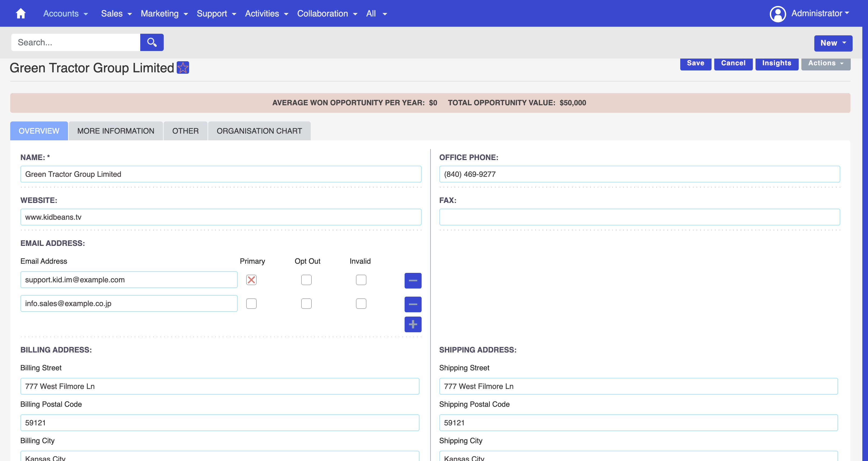This screenshot has width=868, height=461.
Task: Remove the support.kid.im email row with minus icon
Action: pyautogui.click(x=413, y=280)
